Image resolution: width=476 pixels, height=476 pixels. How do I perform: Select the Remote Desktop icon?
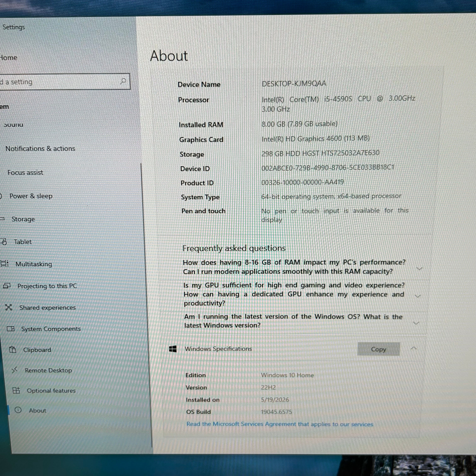[x=14, y=370]
